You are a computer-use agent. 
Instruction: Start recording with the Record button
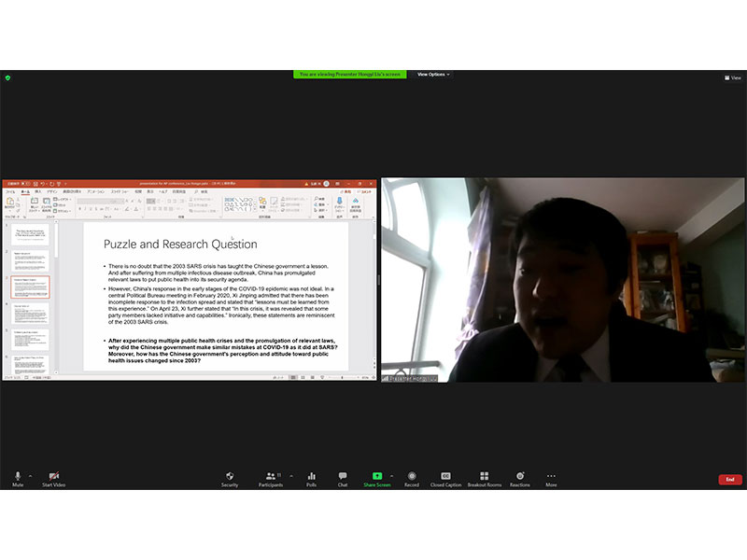pos(412,477)
